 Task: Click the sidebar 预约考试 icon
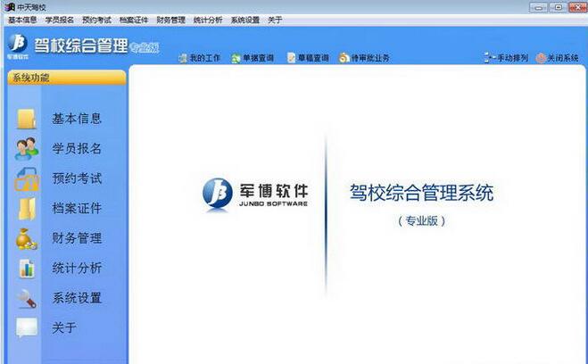coord(27,179)
